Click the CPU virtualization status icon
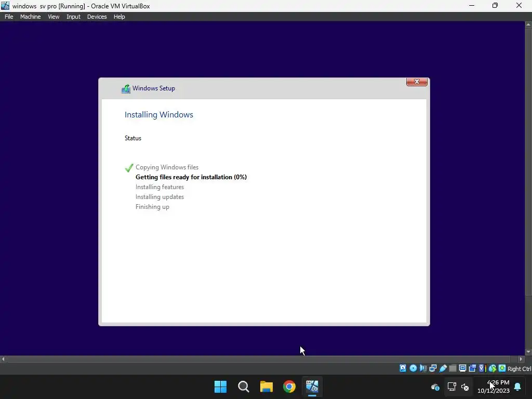Screen dimensions: 532x399 483,368
